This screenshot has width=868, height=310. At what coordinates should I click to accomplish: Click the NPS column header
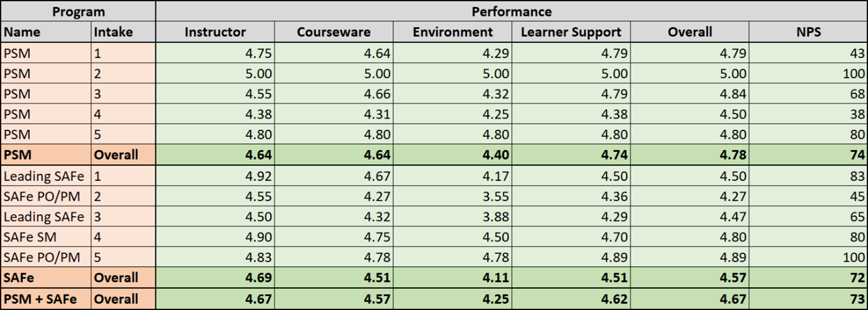pyautogui.click(x=808, y=32)
